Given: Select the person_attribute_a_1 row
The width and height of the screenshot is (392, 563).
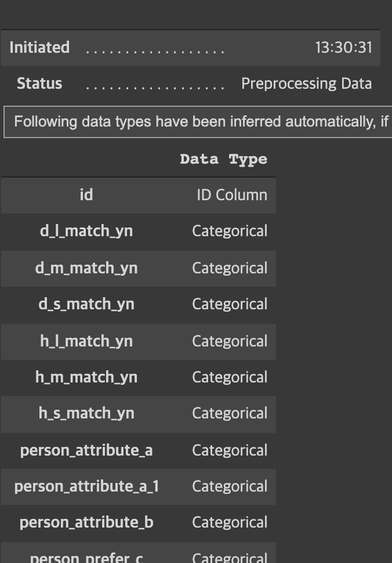Looking at the screenshot, I should click(x=139, y=486).
